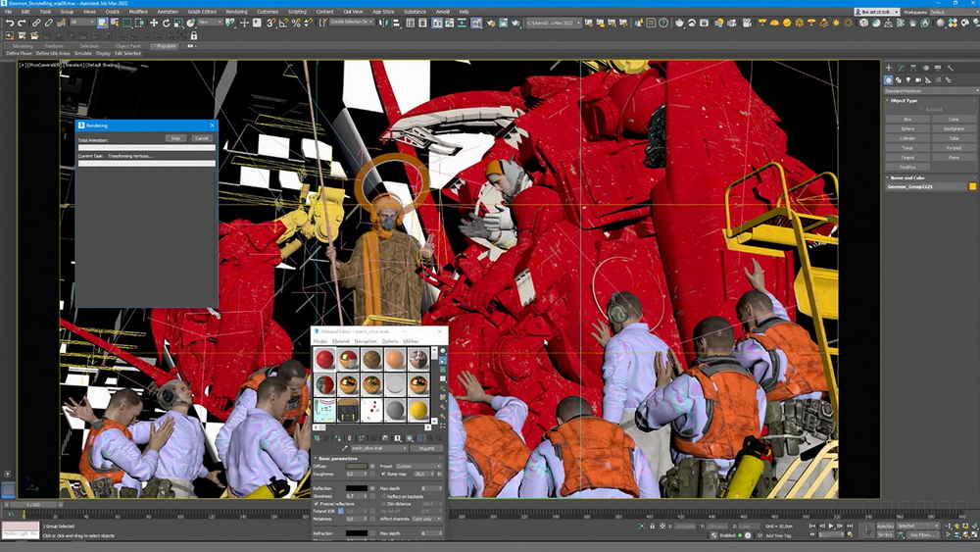
Task: Activate the Select and Scale tool
Action: click(x=178, y=23)
